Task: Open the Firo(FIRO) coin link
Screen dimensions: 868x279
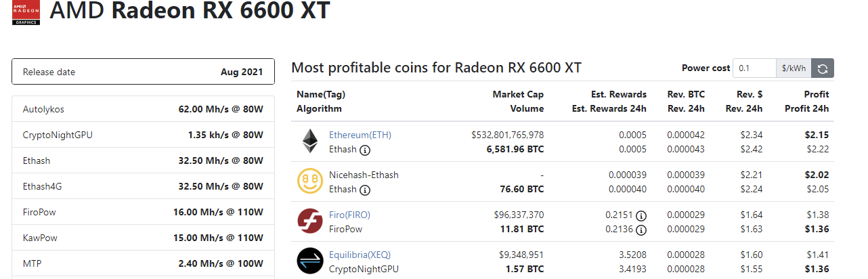Action: point(349,215)
